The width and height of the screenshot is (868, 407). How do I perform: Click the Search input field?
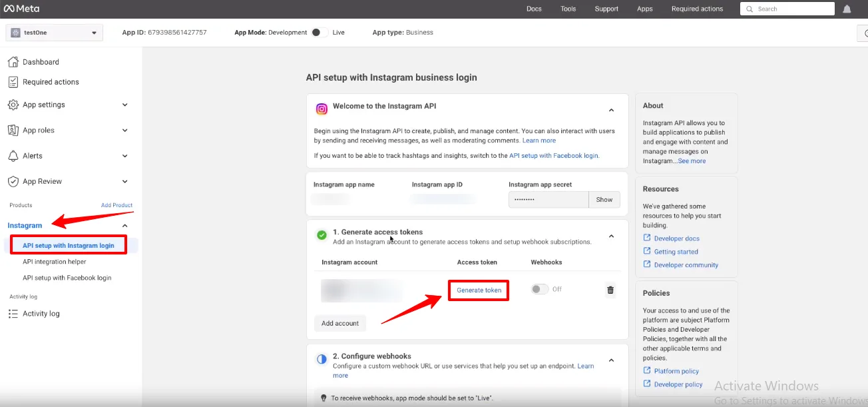pos(787,9)
